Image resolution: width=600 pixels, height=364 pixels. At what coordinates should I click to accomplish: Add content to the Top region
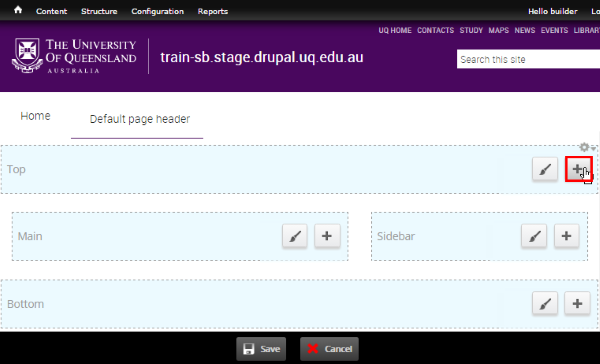(x=579, y=169)
